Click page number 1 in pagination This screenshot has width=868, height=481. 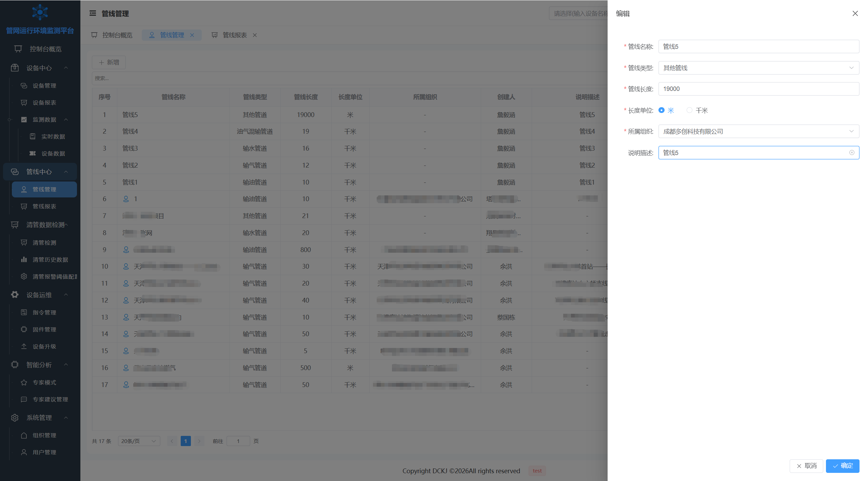coord(185,441)
